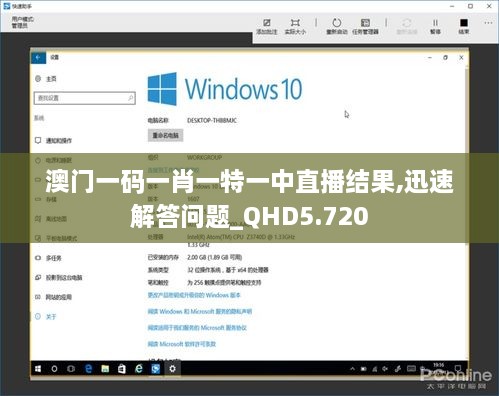
Task: Open 电源和睡眠 settings page
Action: pyautogui.click(x=53, y=160)
